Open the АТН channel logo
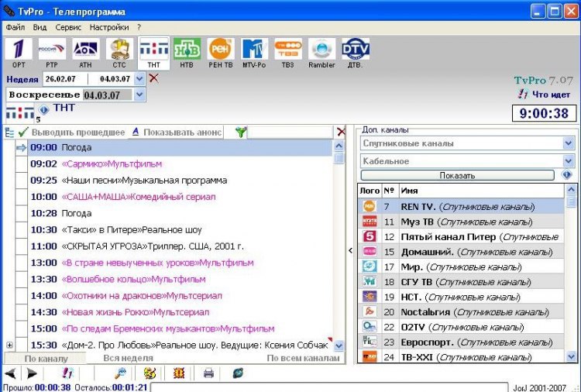Viewport: 581px width, 392px height. [85, 53]
